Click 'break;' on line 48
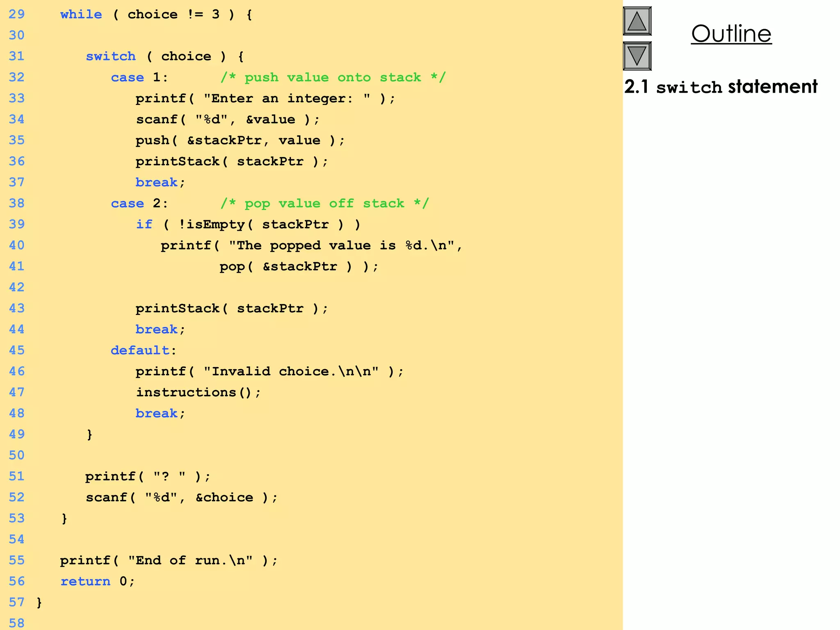The image size is (840, 630). coord(160,413)
